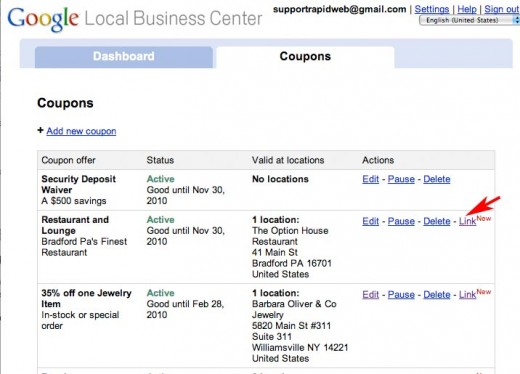Edit the 35% off one Jewelry Item coupon
Viewport: 520px width, 374px height.
pyautogui.click(x=371, y=294)
